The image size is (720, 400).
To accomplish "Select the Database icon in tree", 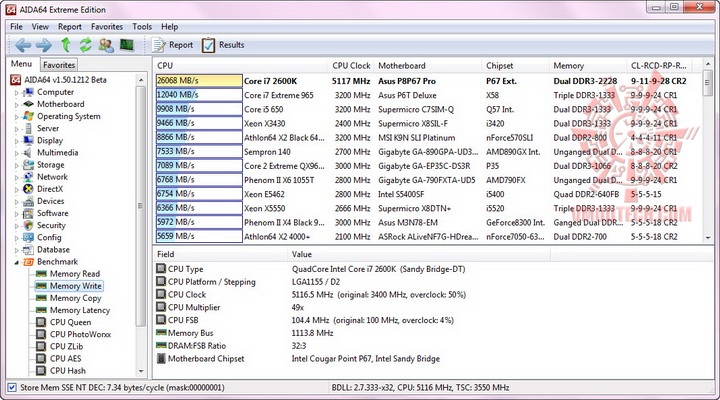I will point(28,250).
